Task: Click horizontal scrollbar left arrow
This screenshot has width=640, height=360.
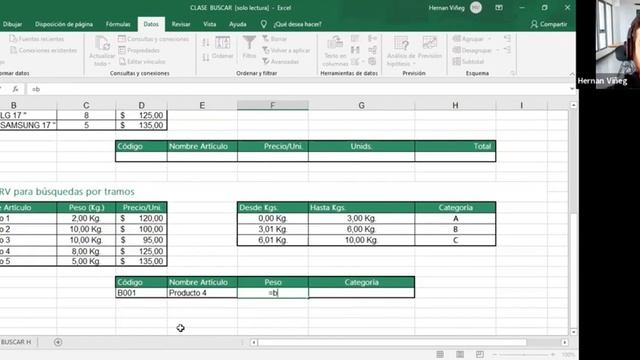Action: tap(253, 342)
